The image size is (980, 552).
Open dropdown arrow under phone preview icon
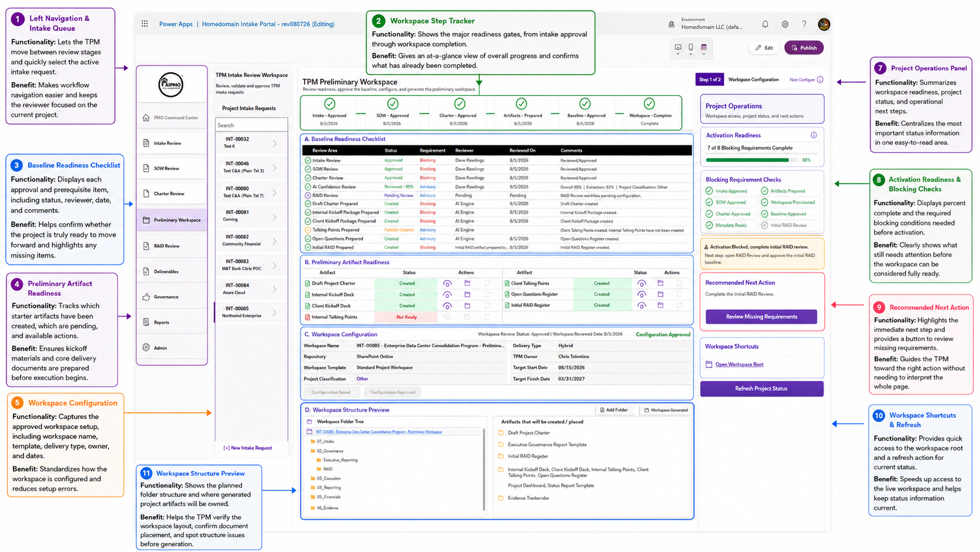click(691, 54)
